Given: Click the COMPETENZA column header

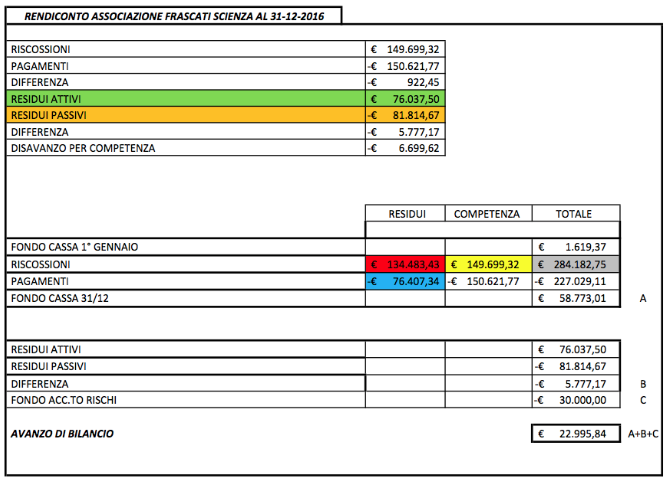Looking at the screenshot, I should pos(486,214).
